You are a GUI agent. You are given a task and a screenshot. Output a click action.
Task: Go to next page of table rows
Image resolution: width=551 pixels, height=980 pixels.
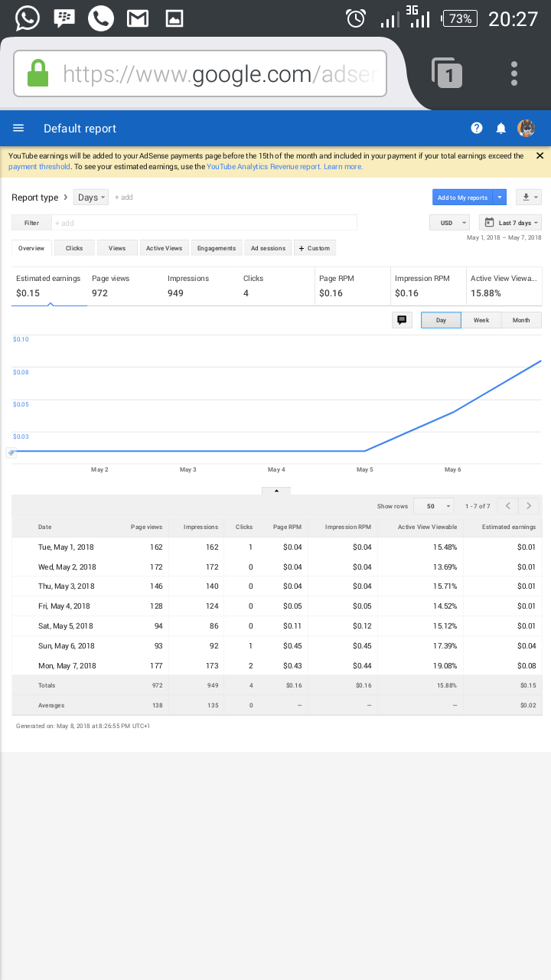point(529,506)
